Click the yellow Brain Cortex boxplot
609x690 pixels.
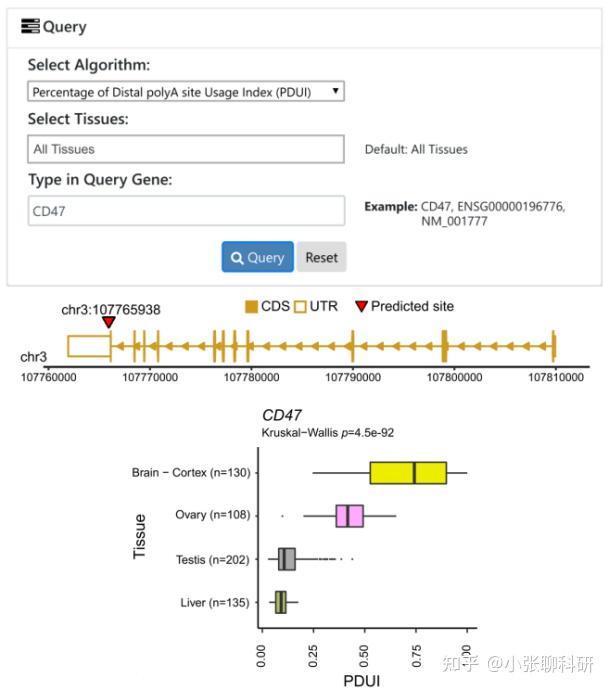pos(408,473)
